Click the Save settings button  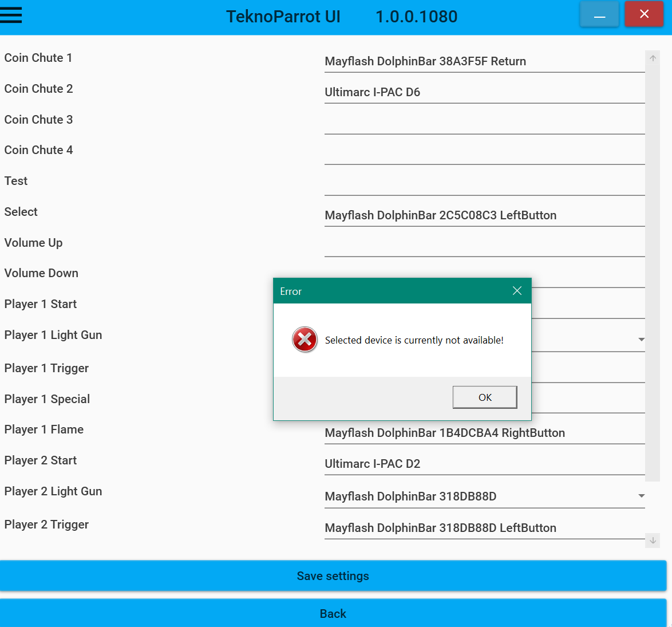333,576
